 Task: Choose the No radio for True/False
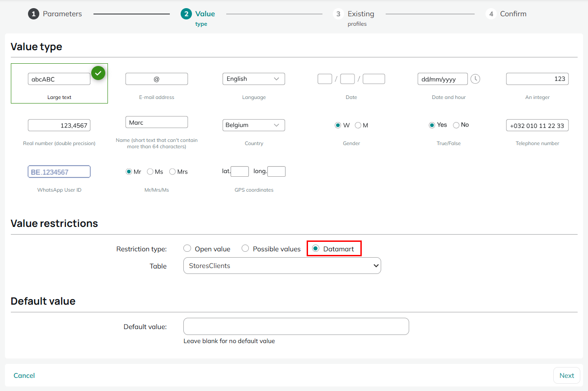pos(456,125)
